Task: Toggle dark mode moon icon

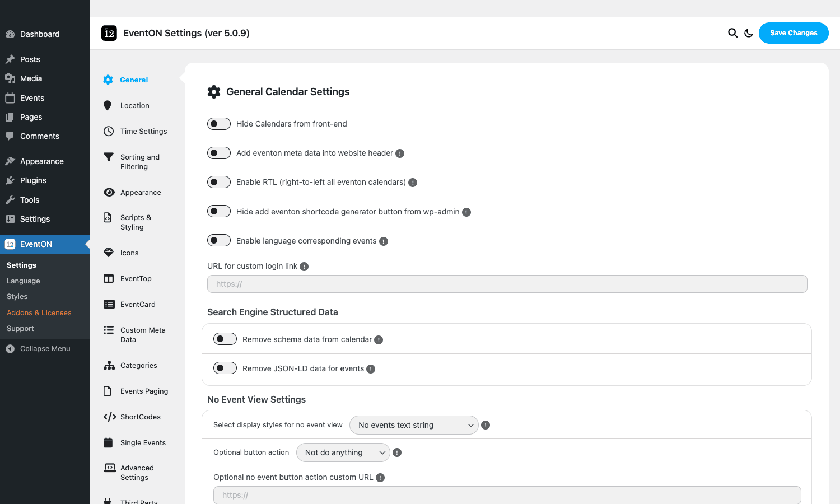Action: [749, 33]
